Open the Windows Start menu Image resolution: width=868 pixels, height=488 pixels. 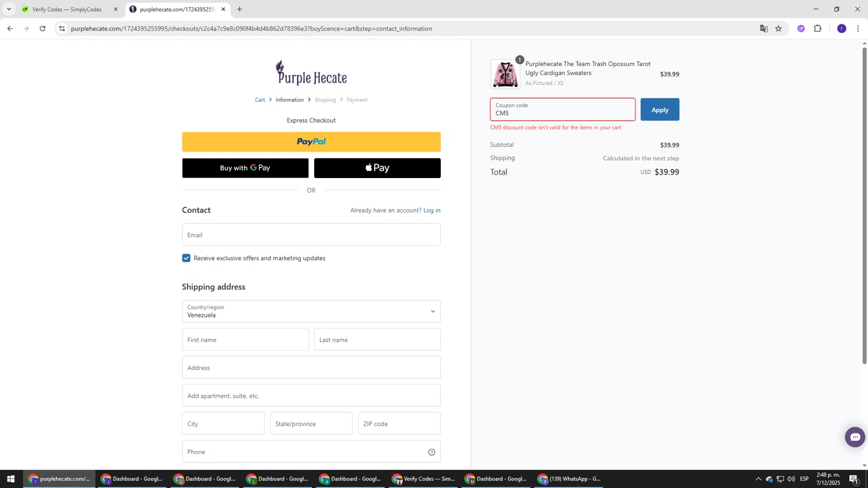10,479
